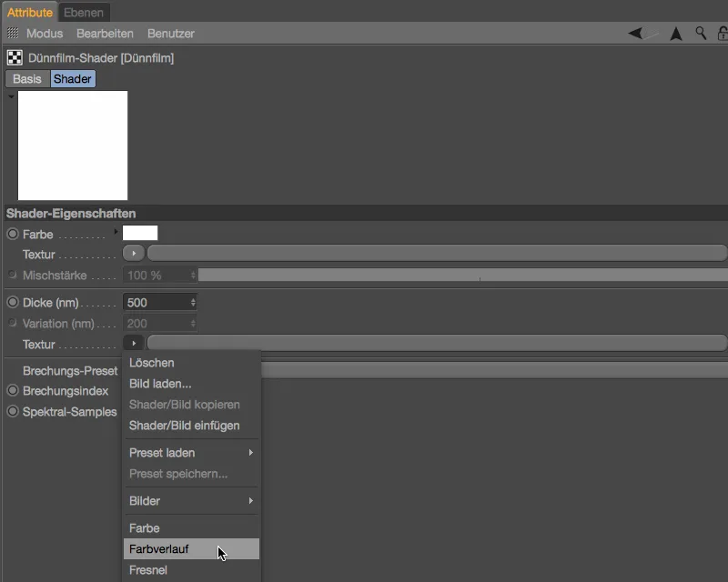The image size is (728, 582).
Task: Click the Dicke Textur long field bar
Action: (x=437, y=344)
